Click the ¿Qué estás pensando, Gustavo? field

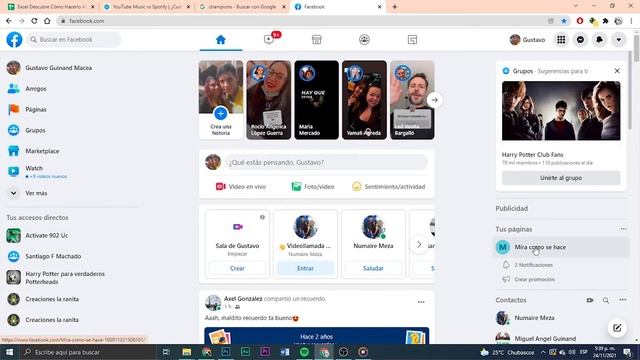click(326, 162)
